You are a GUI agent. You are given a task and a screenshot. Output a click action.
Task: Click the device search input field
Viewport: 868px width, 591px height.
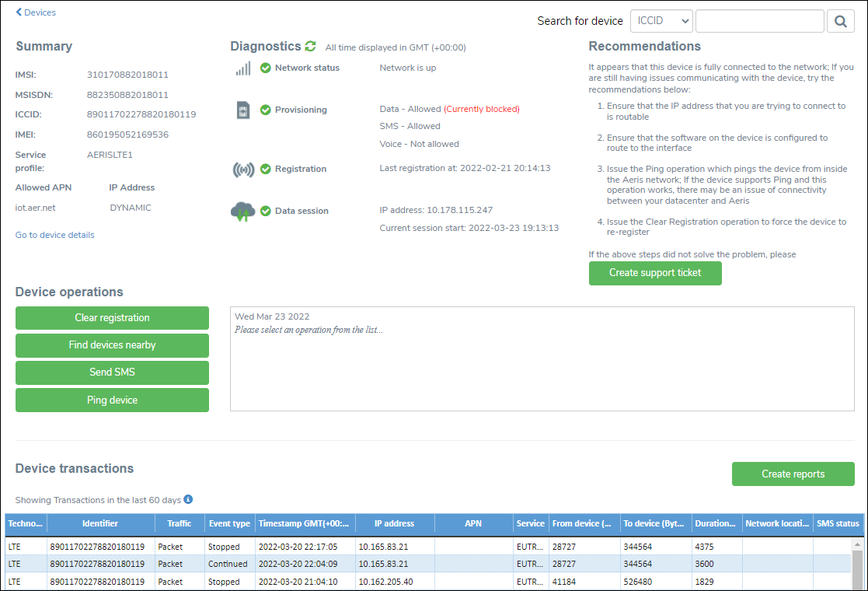pyautogui.click(x=759, y=21)
